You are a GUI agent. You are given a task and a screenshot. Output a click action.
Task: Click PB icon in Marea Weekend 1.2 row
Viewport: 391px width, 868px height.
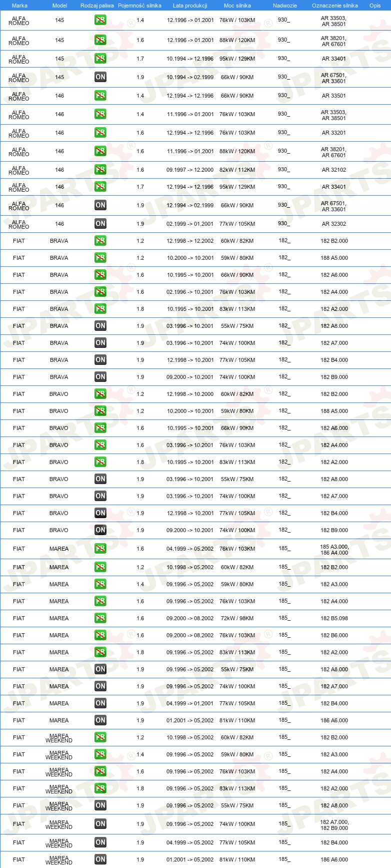tap(100, 737)
